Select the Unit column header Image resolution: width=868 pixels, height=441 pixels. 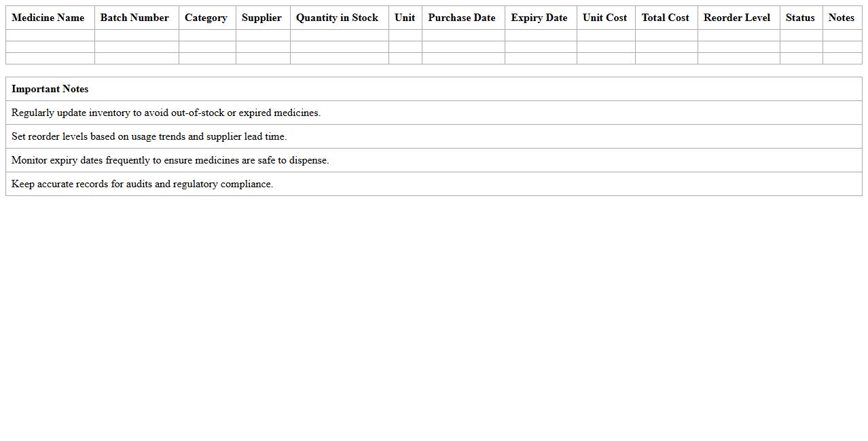pos(405,18)
